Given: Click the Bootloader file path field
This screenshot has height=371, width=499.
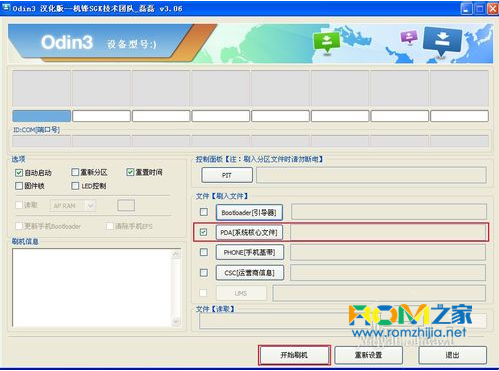Looking at the screenshot, I should pos(389,212).
